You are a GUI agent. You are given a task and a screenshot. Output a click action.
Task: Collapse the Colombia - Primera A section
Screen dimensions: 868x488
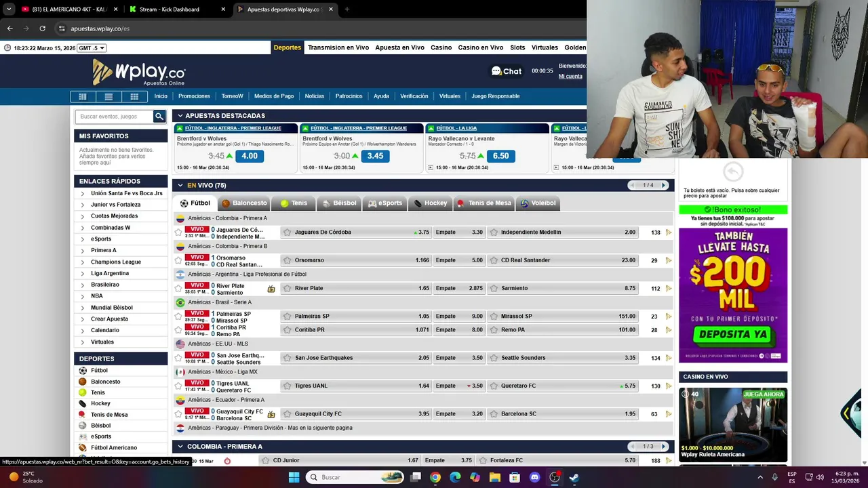(180, 447)
